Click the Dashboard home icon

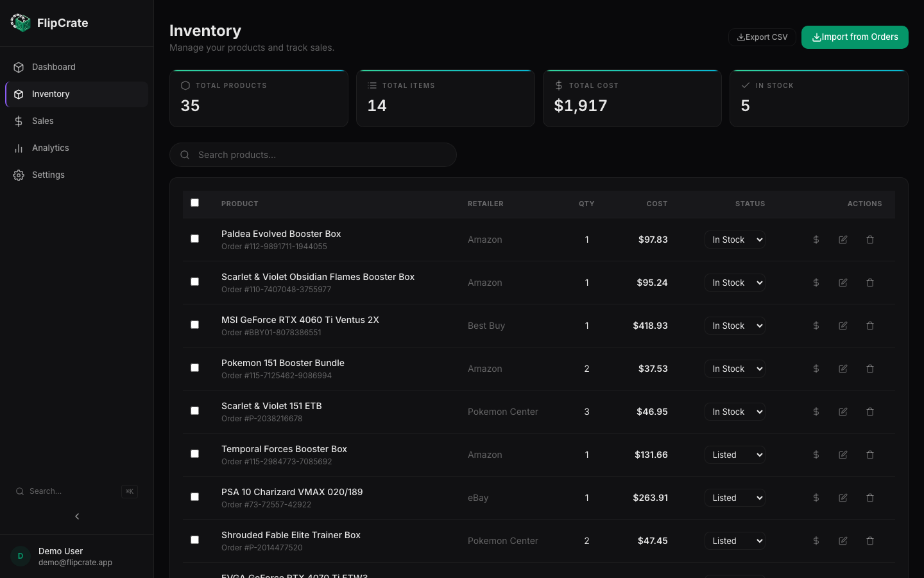pos(18,67)
